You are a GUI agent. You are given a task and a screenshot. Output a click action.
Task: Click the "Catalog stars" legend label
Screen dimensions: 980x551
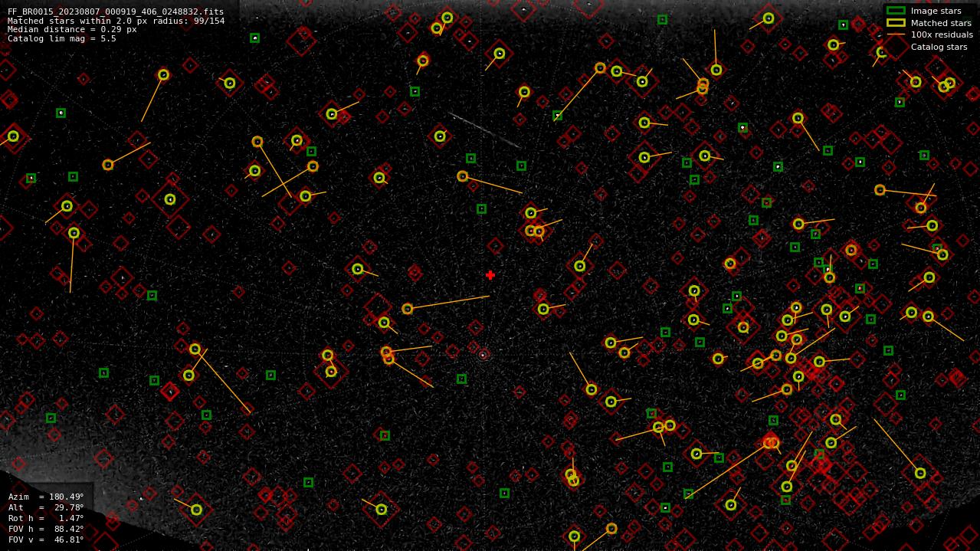pos(939,47)
